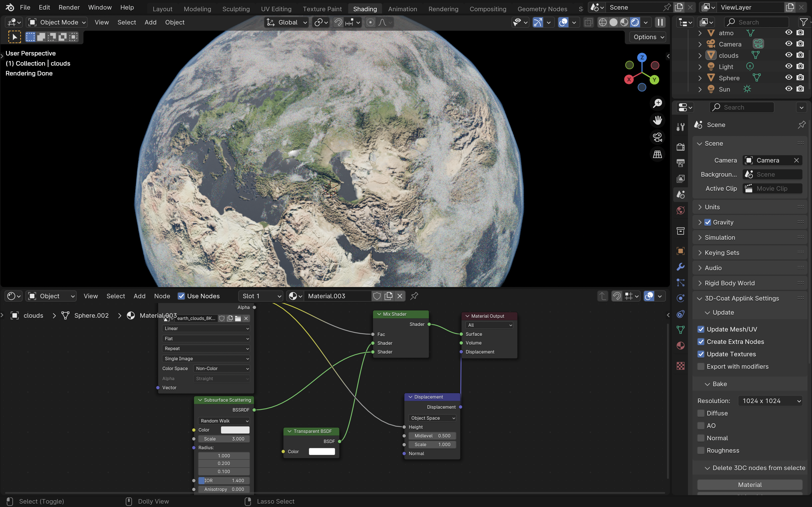
Task: Click the pan hand icon in viewport
Action: point(657,120)
